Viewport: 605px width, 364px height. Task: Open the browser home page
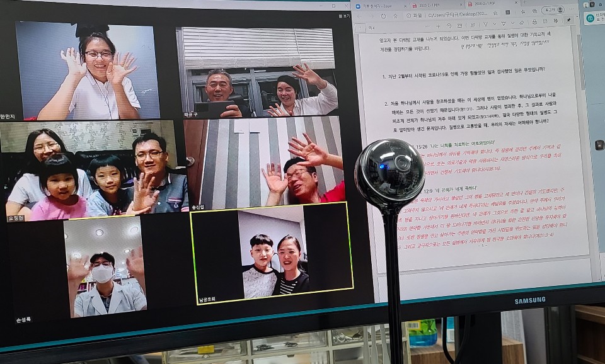coord(395,16)
